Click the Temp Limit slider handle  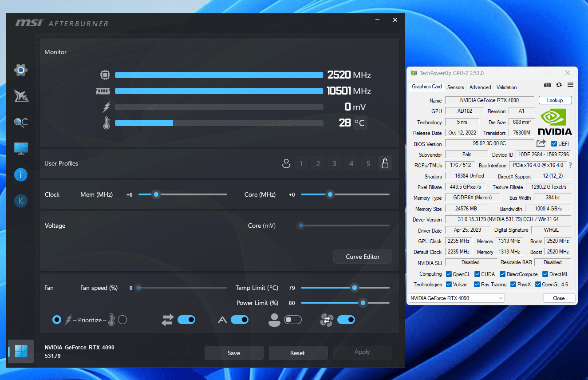pos(354,288)
